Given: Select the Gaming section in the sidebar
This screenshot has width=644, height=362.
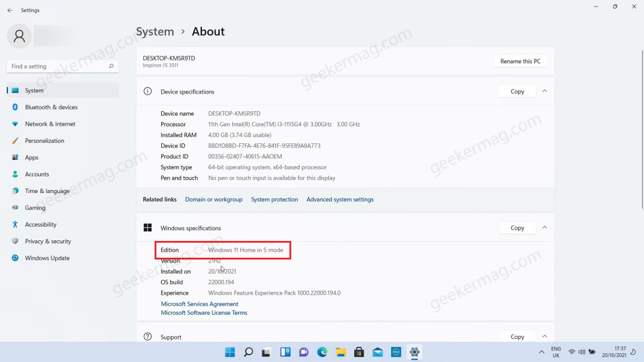Looking at the screenshot, I should click(35, 208).
